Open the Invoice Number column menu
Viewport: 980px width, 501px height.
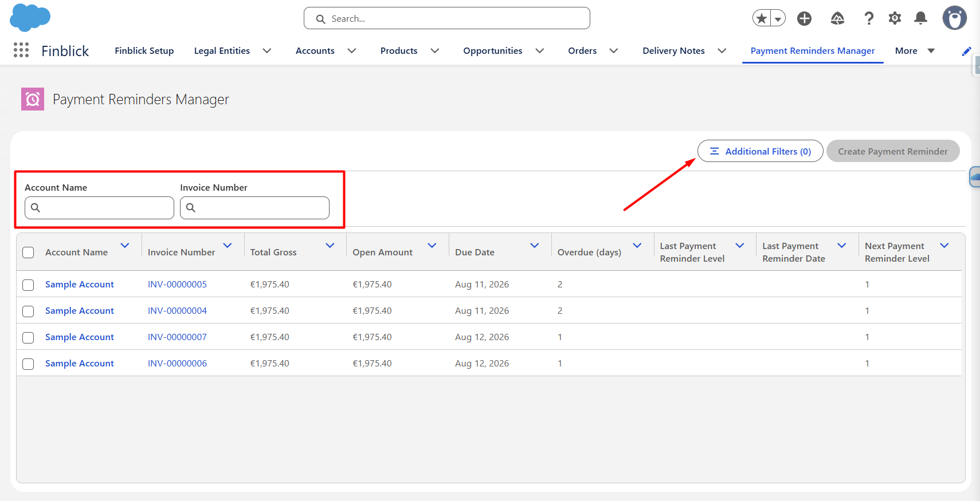tap(228, 246)
